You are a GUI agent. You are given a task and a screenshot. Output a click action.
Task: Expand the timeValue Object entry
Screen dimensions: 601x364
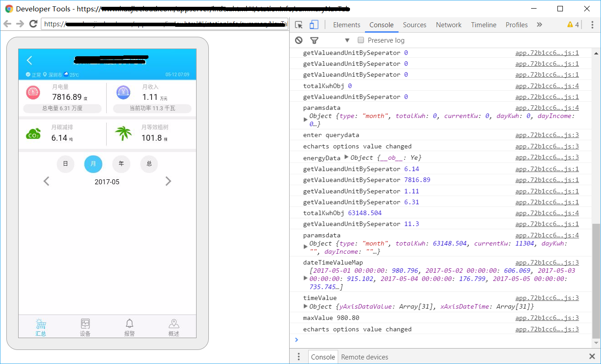tap(305, 307)
